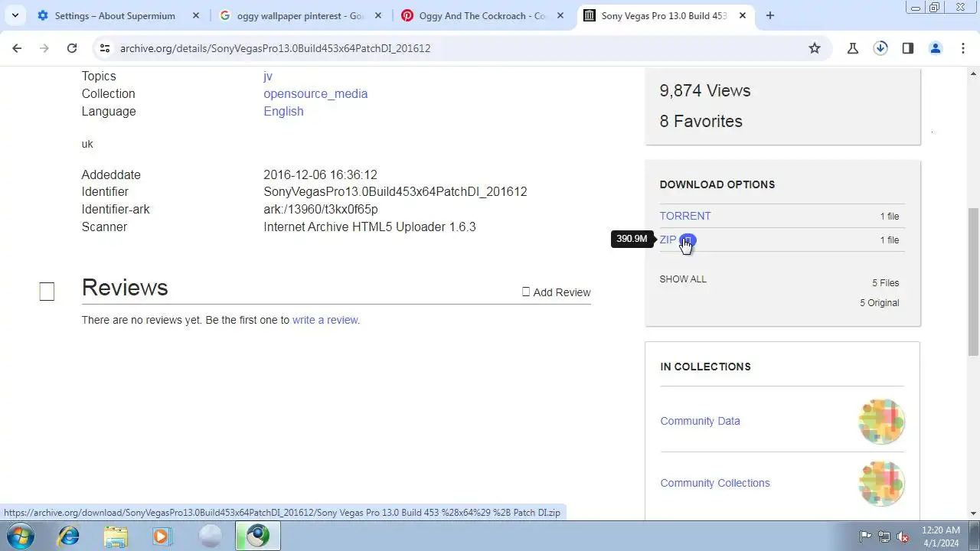Select the ark:/13960/t3kx0f65p identifier text
980x551 pixels.
(321, 209)
